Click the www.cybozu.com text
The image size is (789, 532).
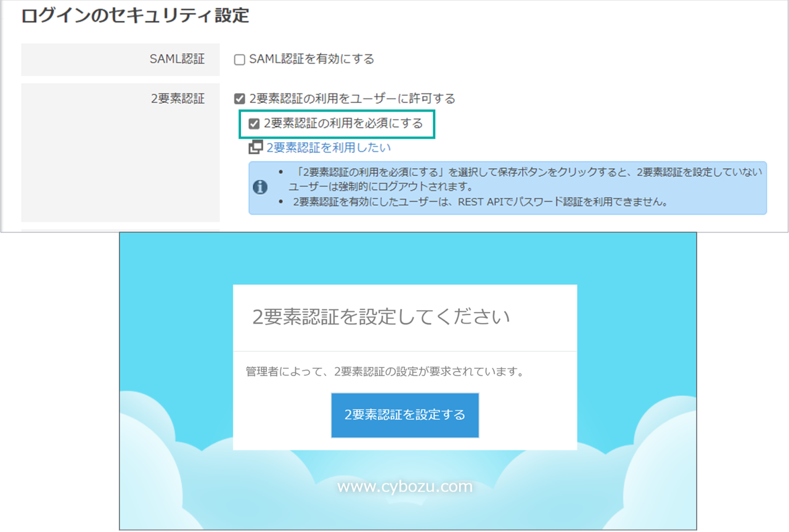click(405, 487)
